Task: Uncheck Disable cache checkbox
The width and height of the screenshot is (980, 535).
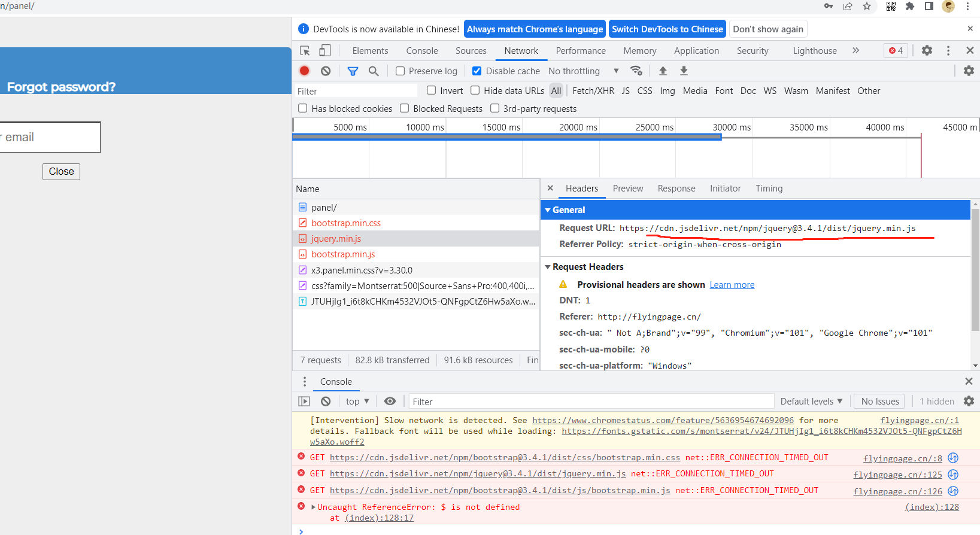Action: 477,71
